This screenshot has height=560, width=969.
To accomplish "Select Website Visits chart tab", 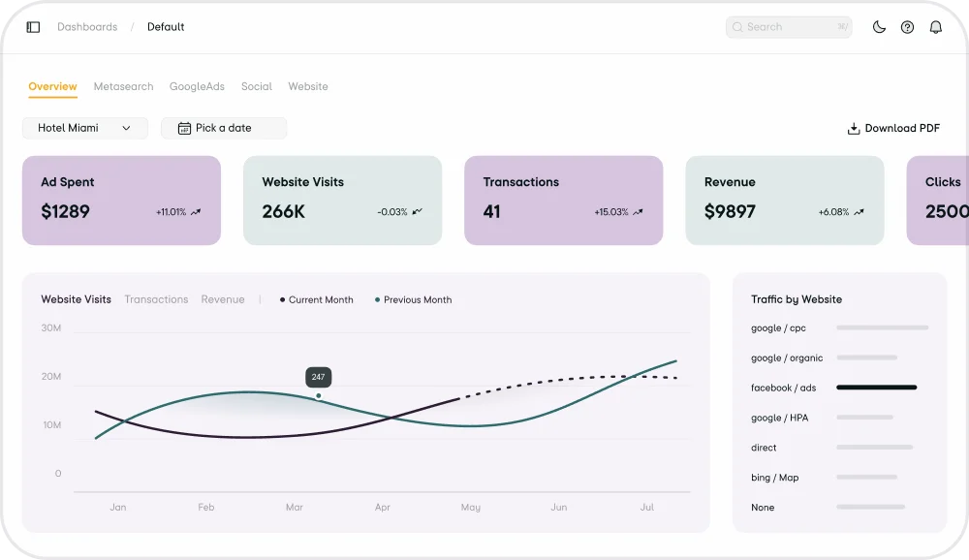I will (x=76, y=299).
